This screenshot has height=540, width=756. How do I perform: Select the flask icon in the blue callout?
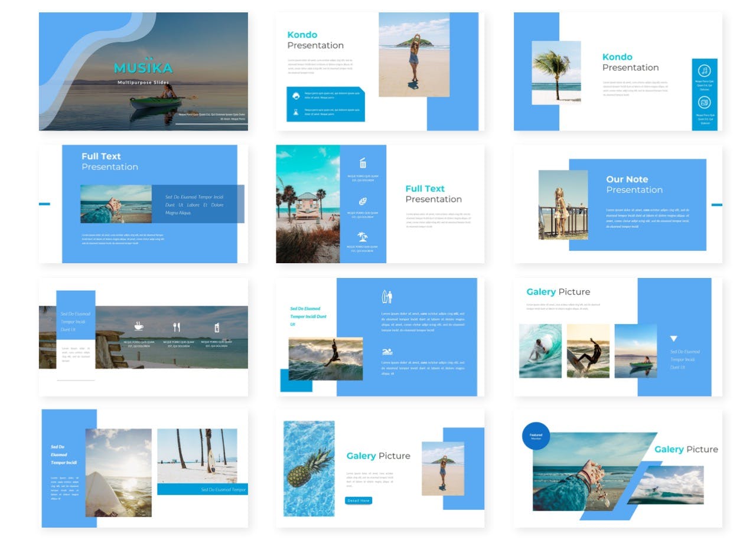[x=295, y=112]
